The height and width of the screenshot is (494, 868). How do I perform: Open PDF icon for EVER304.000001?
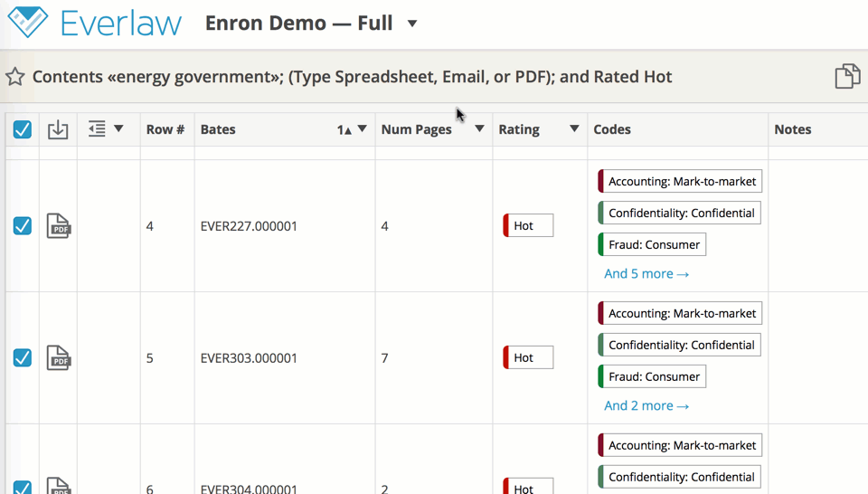58,485
